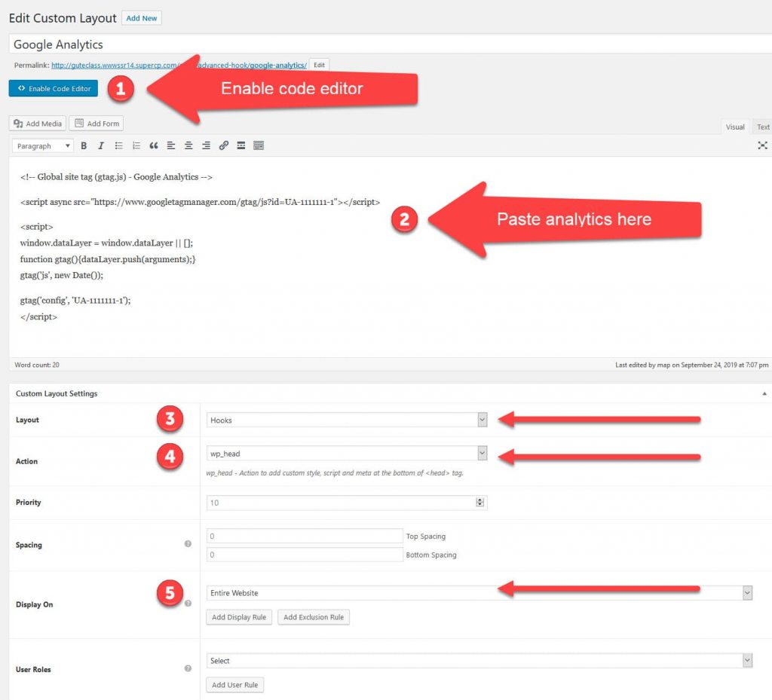Click the help icon beside Spacing
The width and height of the screenshot is (772, 700).
tap(188, 543)
